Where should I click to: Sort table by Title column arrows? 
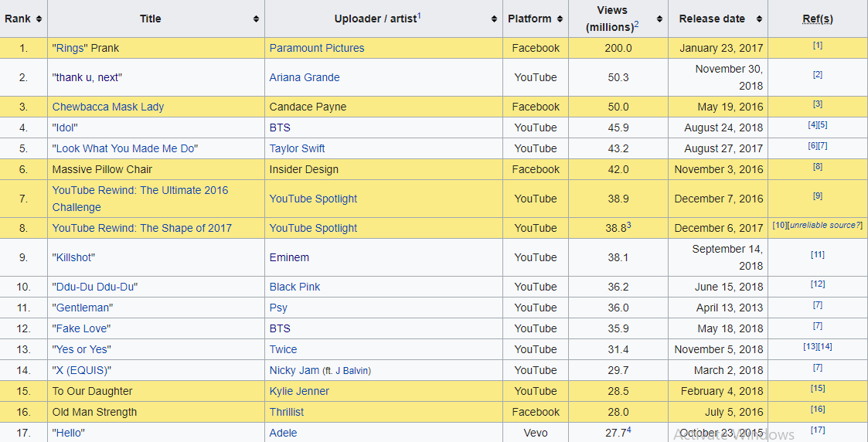[x=256, y=19]
